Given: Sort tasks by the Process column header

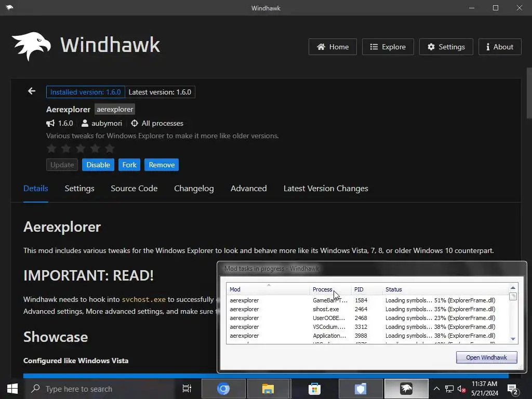Looking at the screenshot, I should [x=330, y=289].
